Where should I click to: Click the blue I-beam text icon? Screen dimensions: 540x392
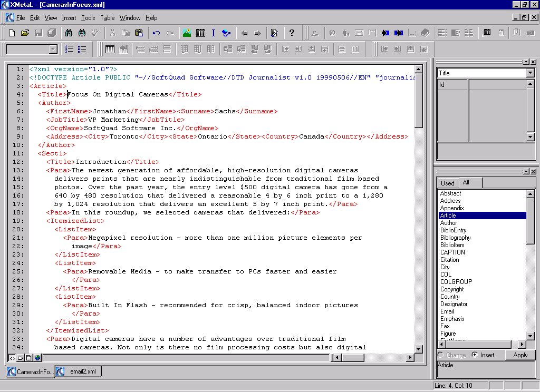tap(214, 33)
